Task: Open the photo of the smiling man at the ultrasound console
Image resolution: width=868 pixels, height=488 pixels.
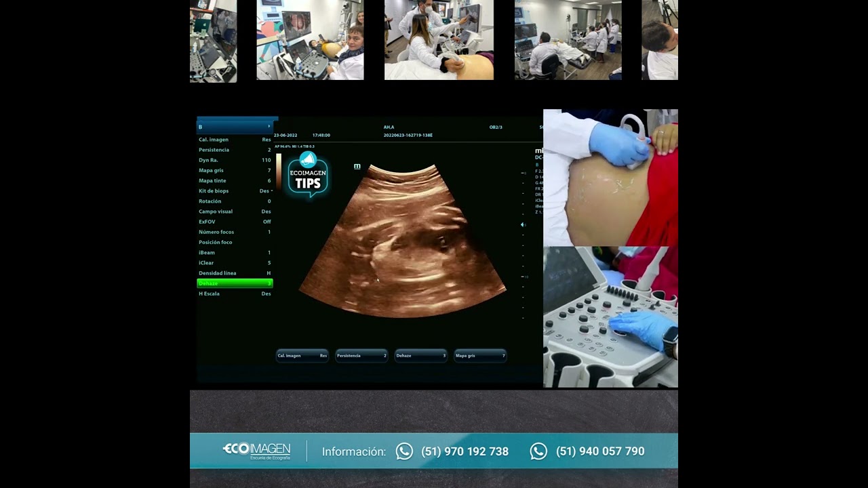Action: pos(310,40)
